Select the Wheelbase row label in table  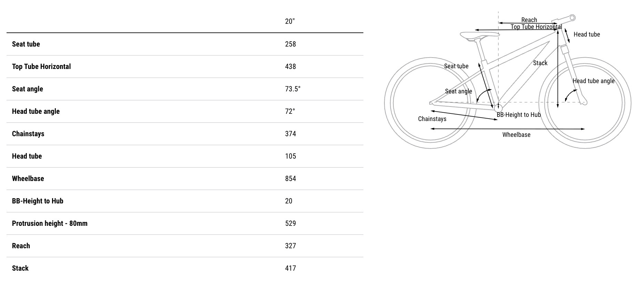[28, 179]
